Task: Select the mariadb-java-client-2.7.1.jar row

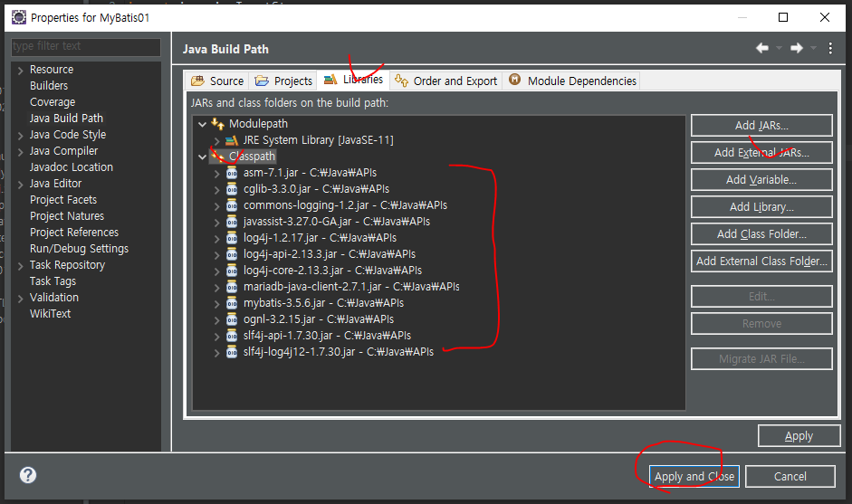Action: tap(351, 287)
